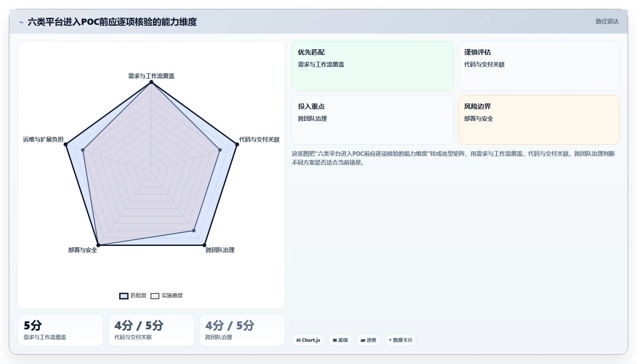Click the radar axis label 运维与扩展负担
The width and height of the screenshot is (637, 364).
(x=43, y=139)
